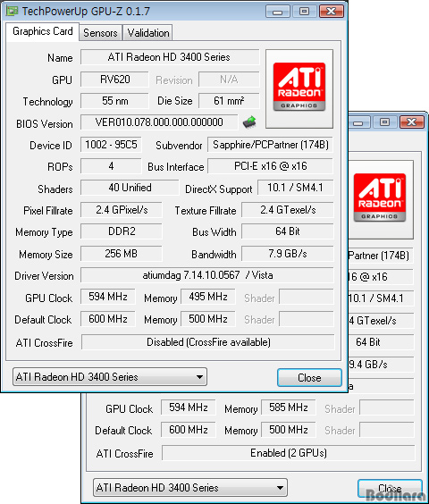The height and width of the screenshot is (504, 429).
Task: Click the ATI CrossFire label in front window
Action: coord(45,343)
